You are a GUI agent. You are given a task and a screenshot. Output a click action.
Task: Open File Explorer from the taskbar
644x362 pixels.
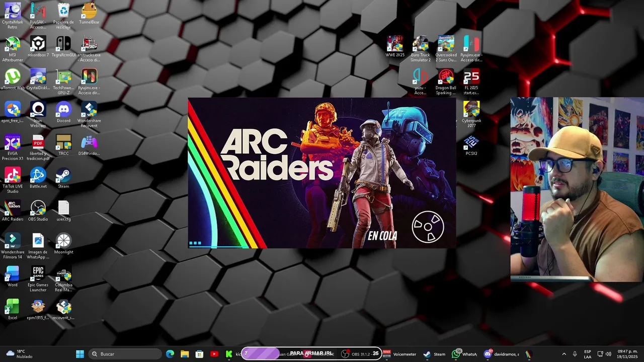pyautogui.click(x=185, y=354)
